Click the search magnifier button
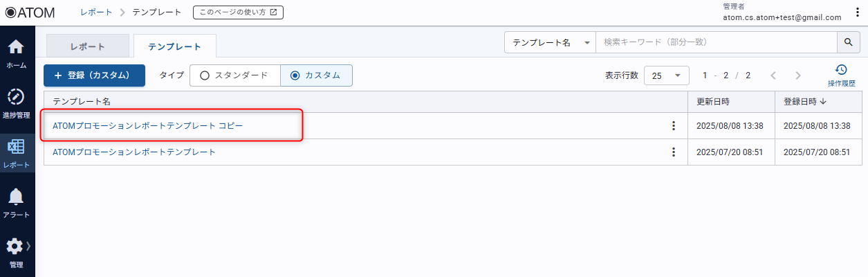The image size is (868, 277). pyautogui.click(x=848, y=42)
